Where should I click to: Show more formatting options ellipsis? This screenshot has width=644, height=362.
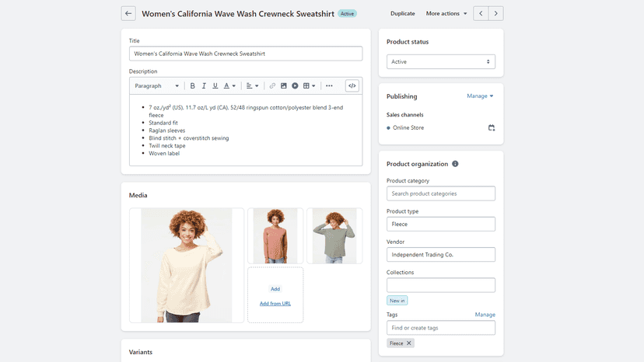tap(329, 85)
